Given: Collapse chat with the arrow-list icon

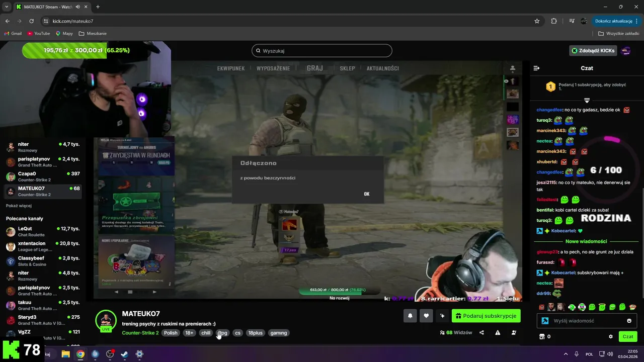Looking at the screenshot, I should [x=536, y=68].
